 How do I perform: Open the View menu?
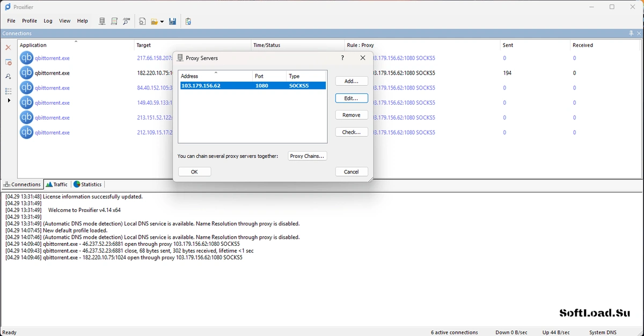point(65,21)
